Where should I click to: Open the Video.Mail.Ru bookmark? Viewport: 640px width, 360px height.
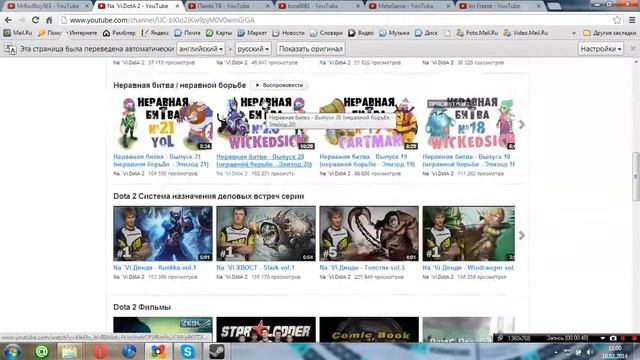(x=526, y=33)
